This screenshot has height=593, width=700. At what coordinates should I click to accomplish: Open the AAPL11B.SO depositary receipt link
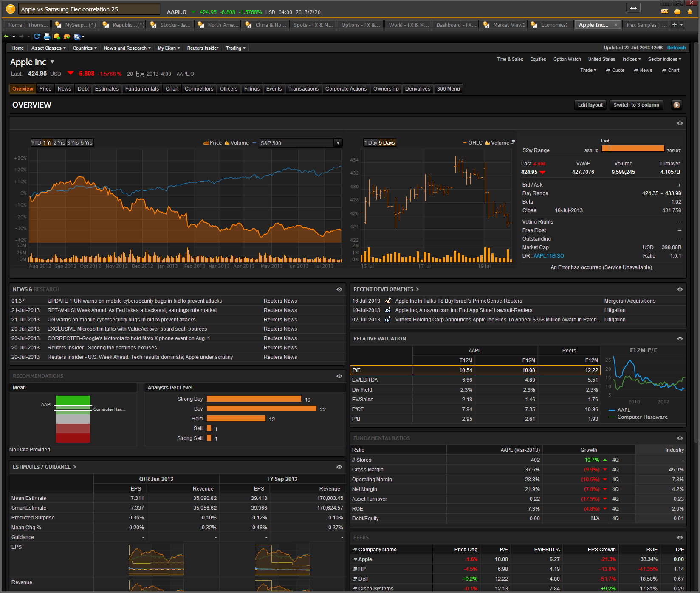549,256
